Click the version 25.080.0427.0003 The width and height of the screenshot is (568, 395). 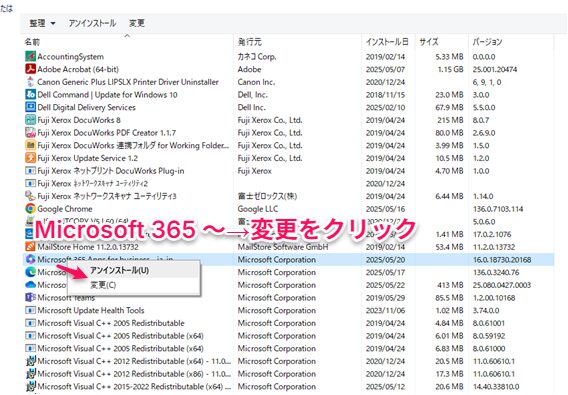[x=501, y=285]
